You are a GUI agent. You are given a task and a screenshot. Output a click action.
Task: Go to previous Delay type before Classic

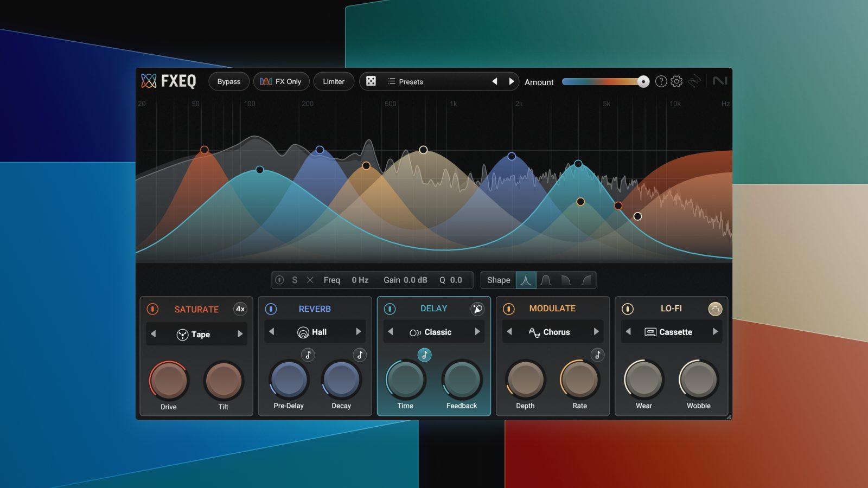pyautogui.click(x=391, y=331)
